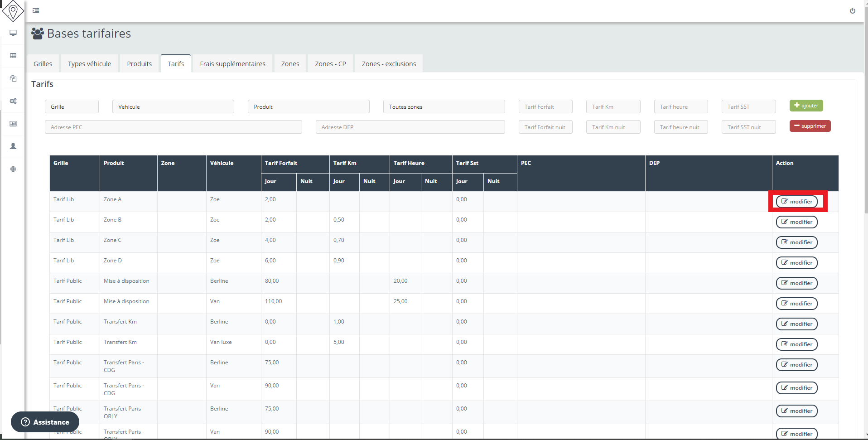Open the gears settings sidebar icon
868x440 pixels.
[x=13, y=101]
